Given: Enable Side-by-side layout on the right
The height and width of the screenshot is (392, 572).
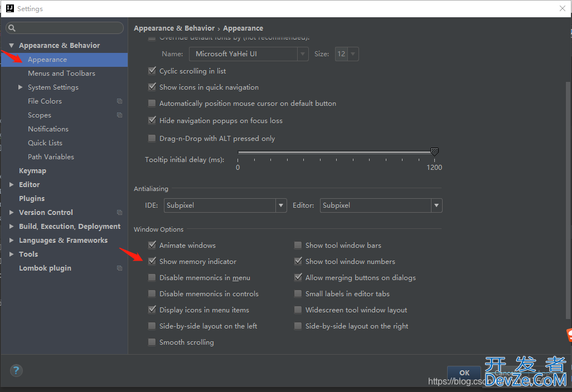Looking at the screenshot, I should [x=298, y=326].
